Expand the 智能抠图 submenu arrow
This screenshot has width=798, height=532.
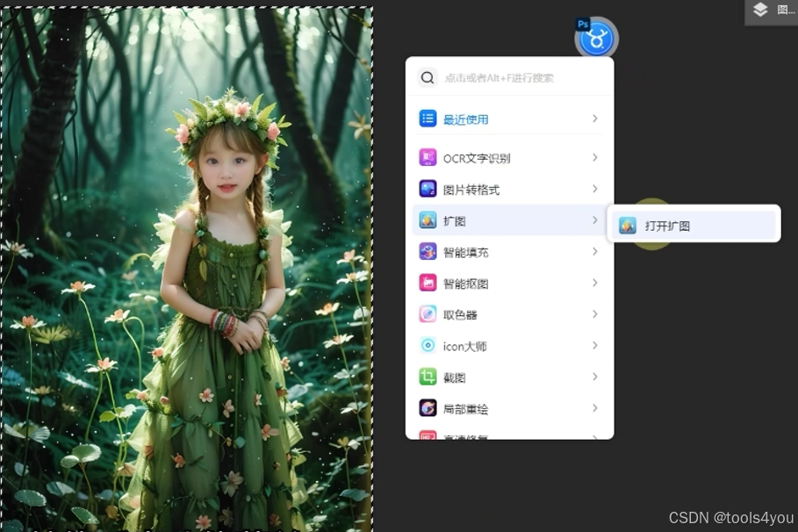[595, 283]
